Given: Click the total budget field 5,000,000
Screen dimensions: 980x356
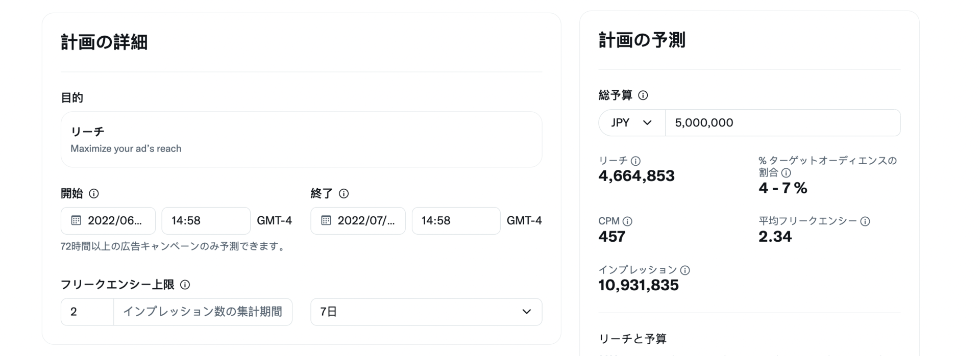Looking at the screenshot, I should (783, 122).
